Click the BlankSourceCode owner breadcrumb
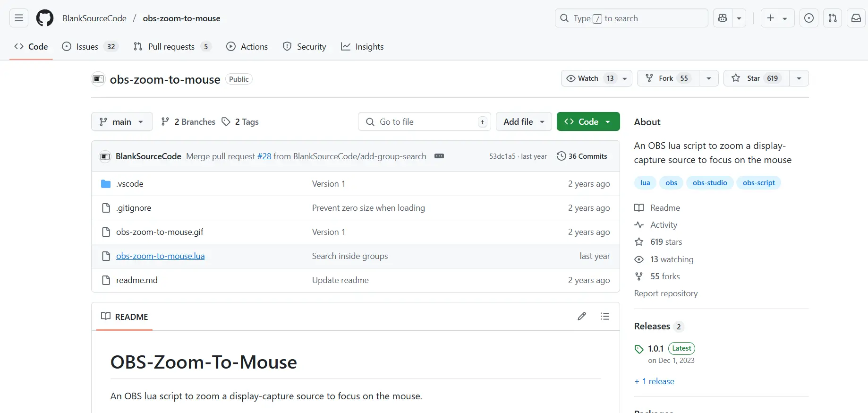868x413 pixels. 94,18
